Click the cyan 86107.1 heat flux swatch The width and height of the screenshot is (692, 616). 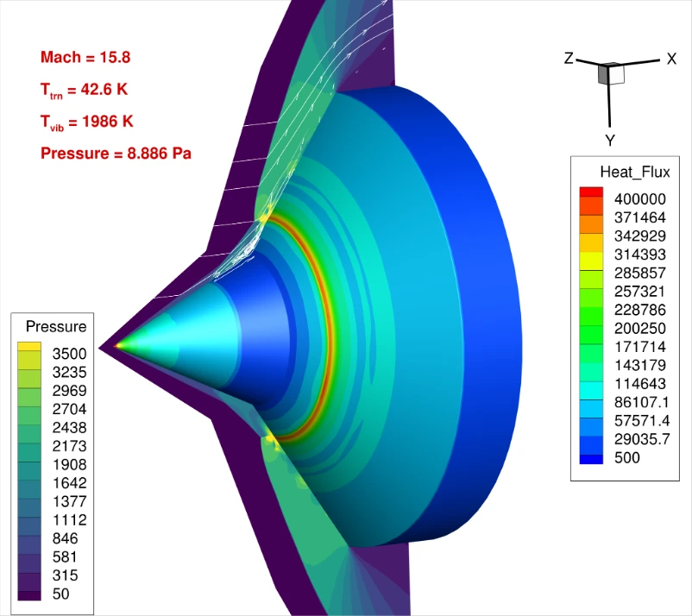[x=591, y=402]
